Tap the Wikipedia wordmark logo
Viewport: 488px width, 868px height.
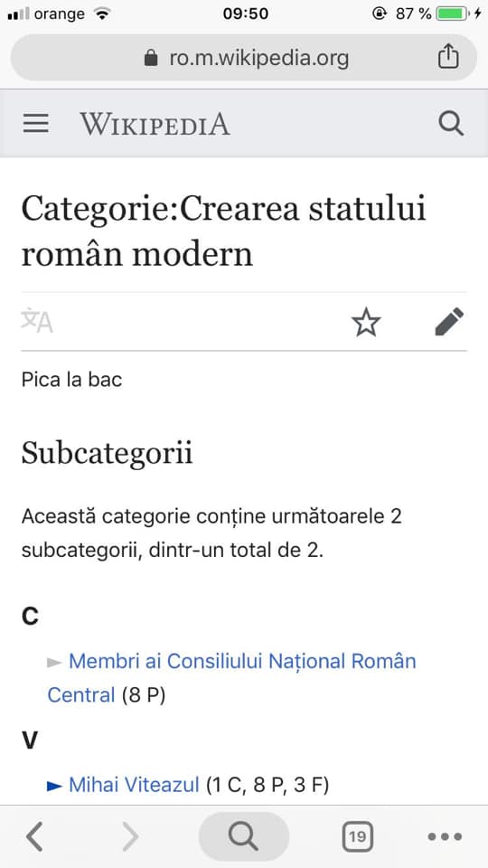coord(155,124)
